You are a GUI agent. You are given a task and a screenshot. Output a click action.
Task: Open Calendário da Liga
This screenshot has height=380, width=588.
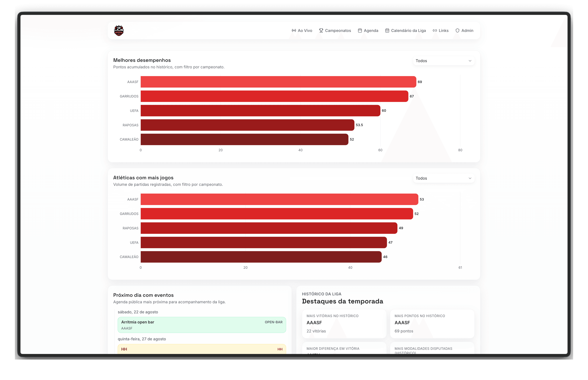point(405,31)
